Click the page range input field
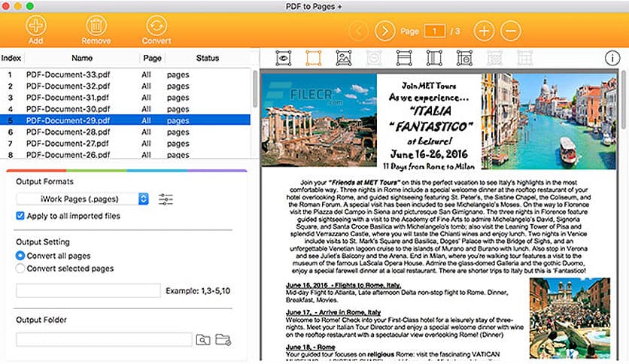 (x=88, y=290)
